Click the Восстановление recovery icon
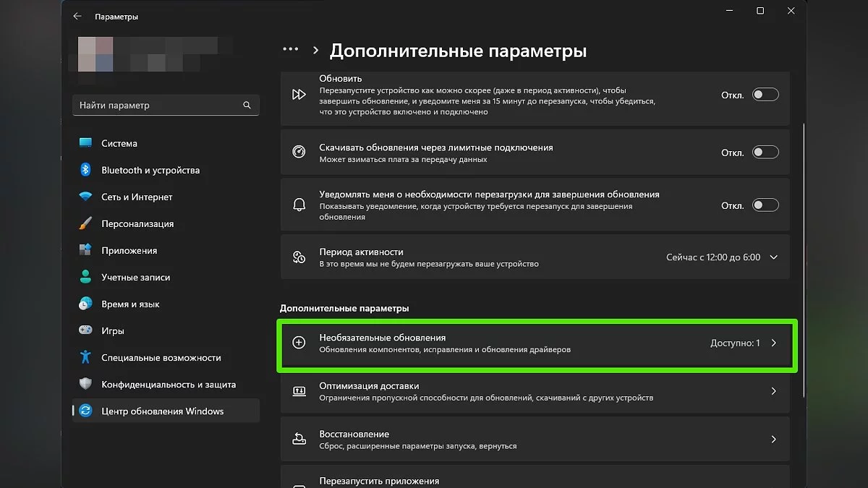Image resolution: width=868 pixels, height=488 pixels. tap(299, 439)
